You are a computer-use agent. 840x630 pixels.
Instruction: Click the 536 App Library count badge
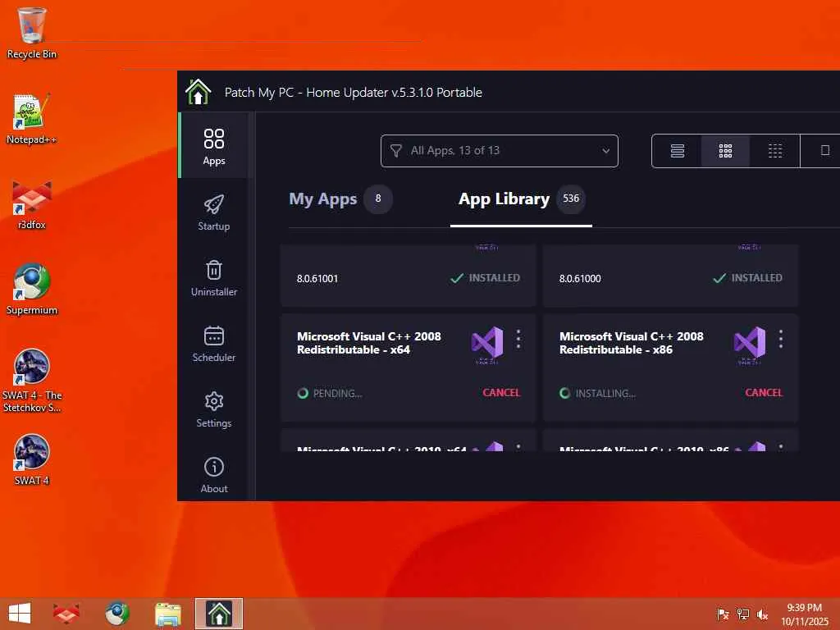coord(571,199)
